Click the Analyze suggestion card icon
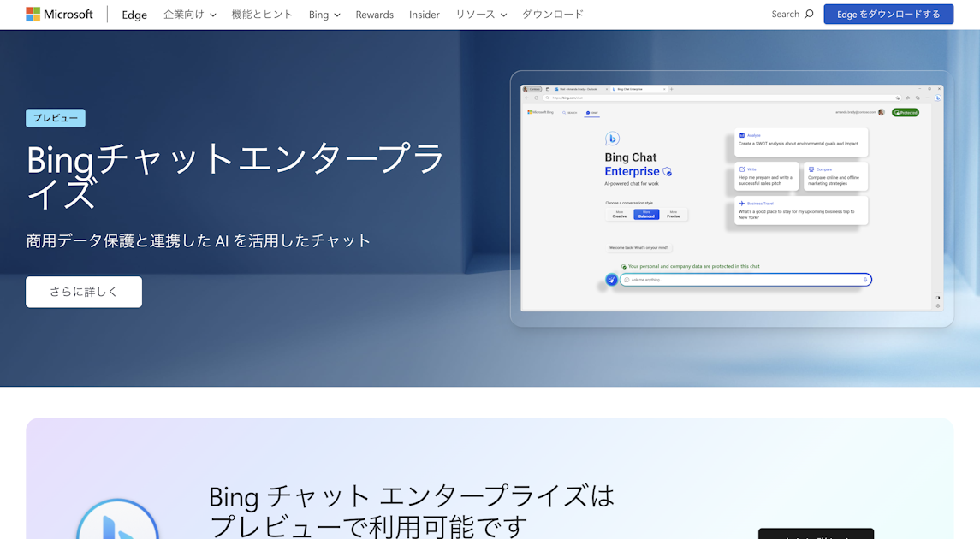980x539 pixels. coord(741,135)
